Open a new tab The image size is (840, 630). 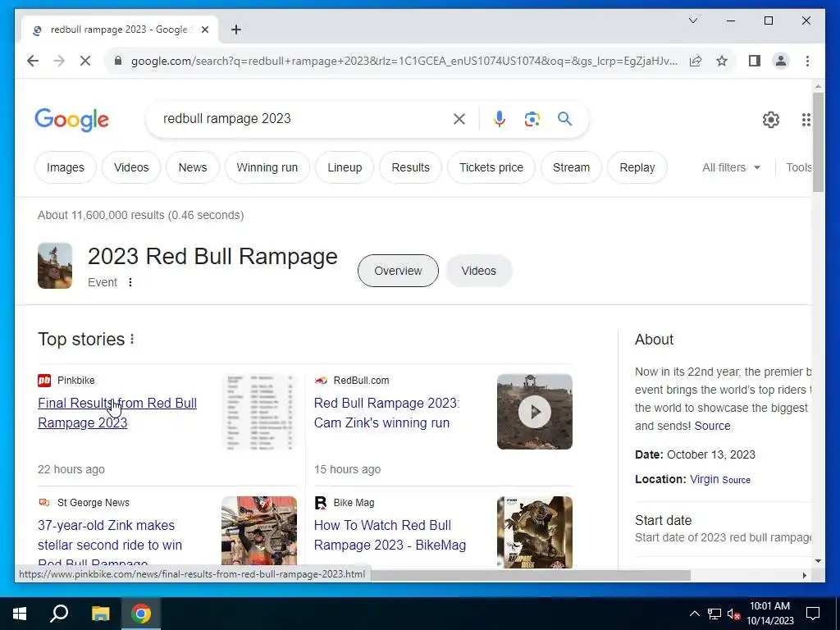pyautogui.click(x=236, y=30)
